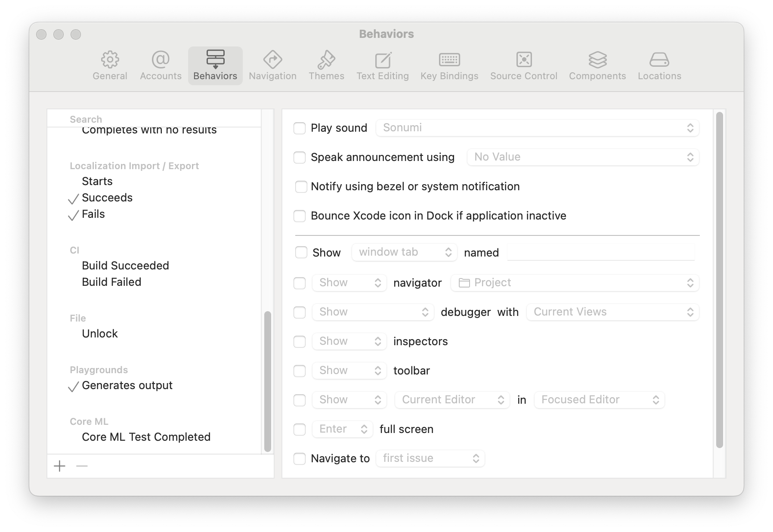Toggle the debugger row checkbox
Screen dimensions: 773x532
tap(300, 312)
